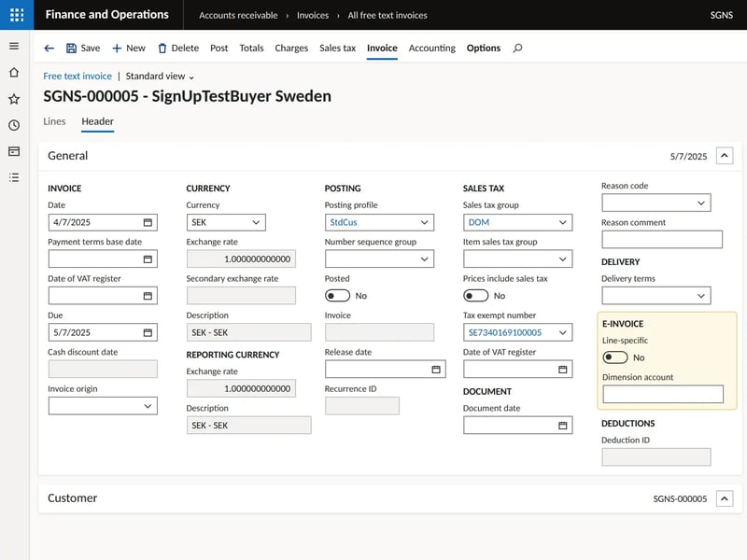
Task: Open calendar for Sales tax Date of VAT register
Action: pos(563,370)
